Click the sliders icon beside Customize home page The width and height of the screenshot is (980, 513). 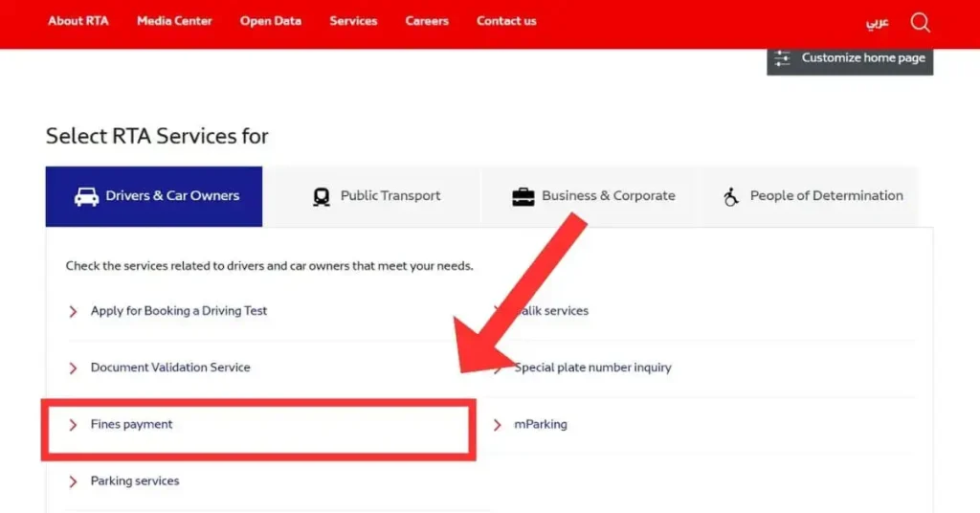(x=783, y=58)
